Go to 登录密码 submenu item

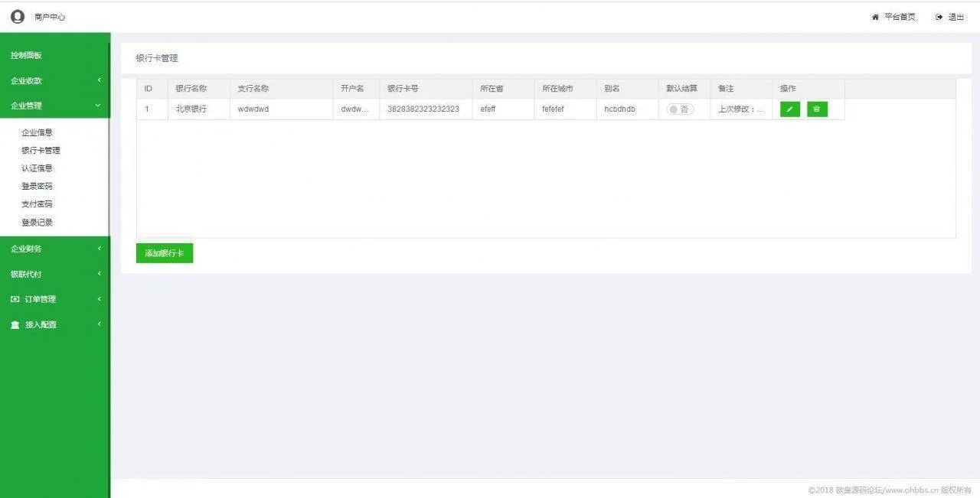[x=37, y=186]
